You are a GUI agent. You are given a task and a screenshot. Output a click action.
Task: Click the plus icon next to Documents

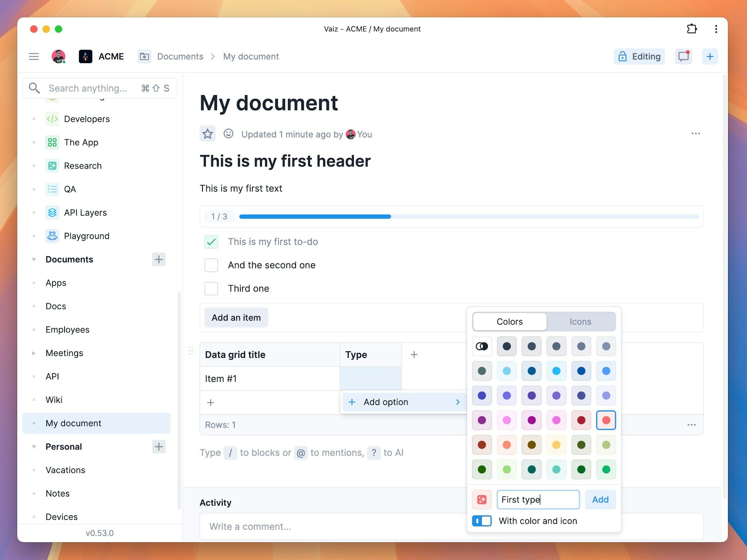(x=158, y=259)
